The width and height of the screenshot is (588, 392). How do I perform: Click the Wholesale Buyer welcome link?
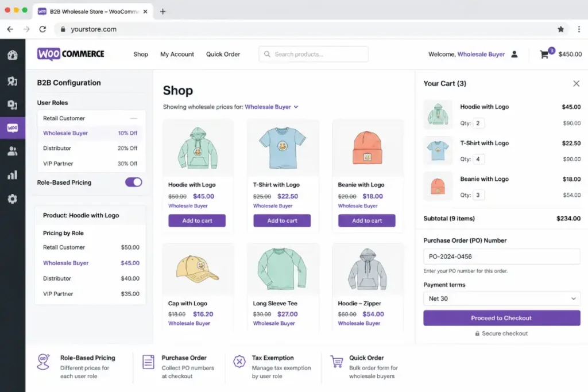[x=481, y=55]
